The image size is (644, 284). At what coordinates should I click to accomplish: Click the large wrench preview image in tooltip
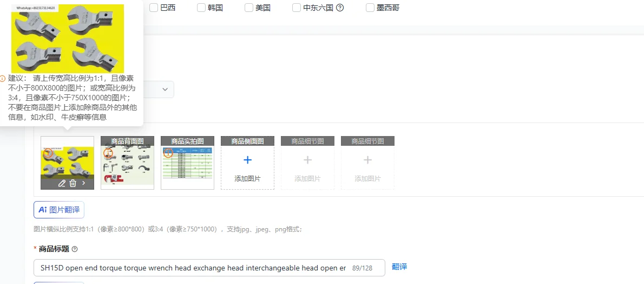coord(67,38)
